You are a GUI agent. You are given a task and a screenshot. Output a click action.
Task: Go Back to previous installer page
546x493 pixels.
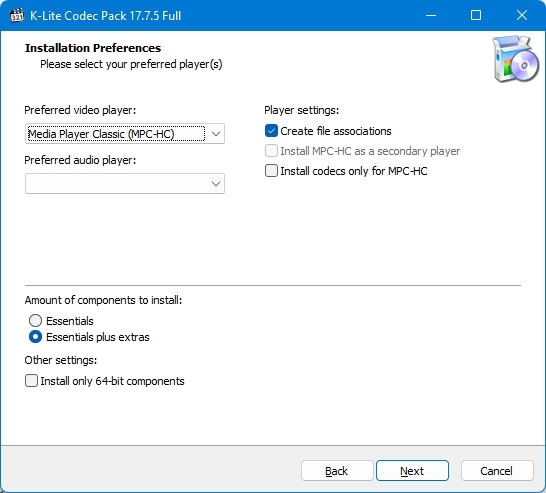pyautogui.click(x=337, y=471)
